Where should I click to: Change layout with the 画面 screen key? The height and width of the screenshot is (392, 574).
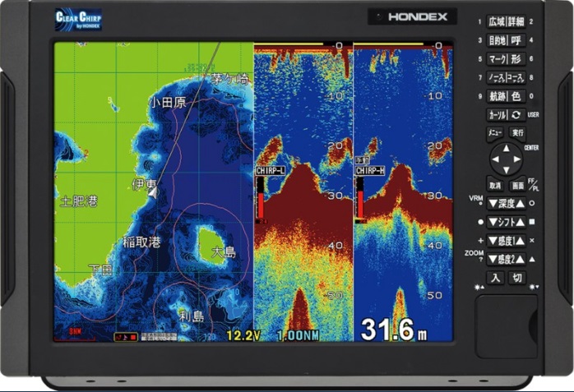pos(517,186)
